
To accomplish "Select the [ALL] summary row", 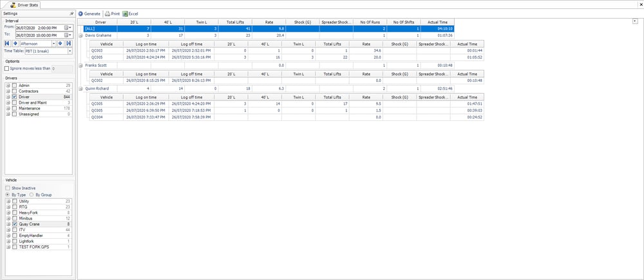I will tap(269, 29).
